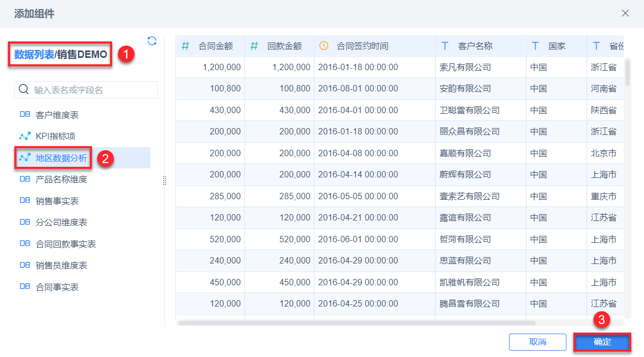Click the 陕西省 cell
This screenshot has height=357, width=644.
606,110
